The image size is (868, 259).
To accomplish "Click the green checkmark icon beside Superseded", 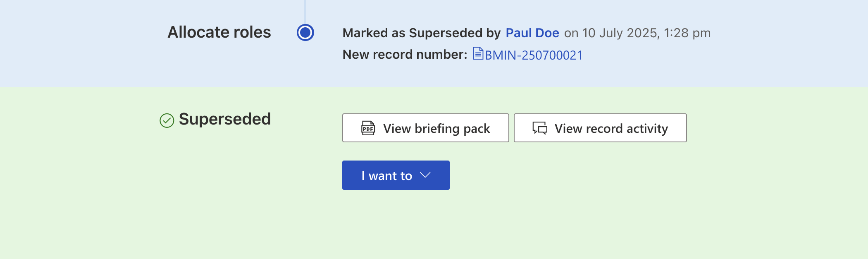I will [167, 120].
